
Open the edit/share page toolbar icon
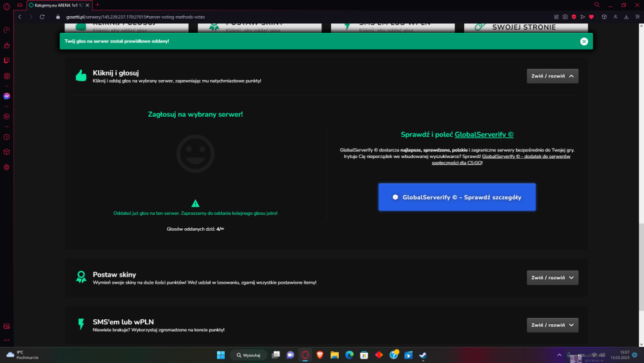click(x=556, y=17)
